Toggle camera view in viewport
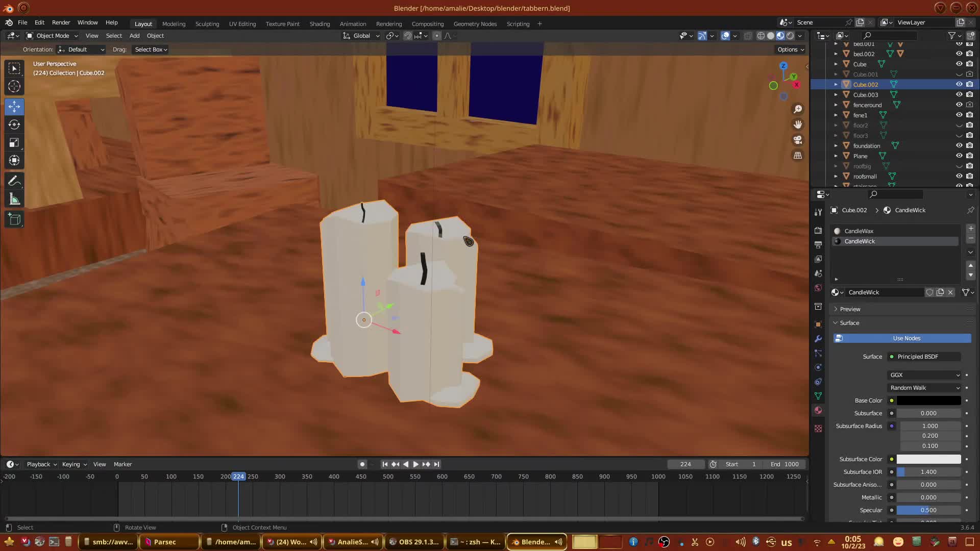The image size is (980, 551). [x=798, y=140]
